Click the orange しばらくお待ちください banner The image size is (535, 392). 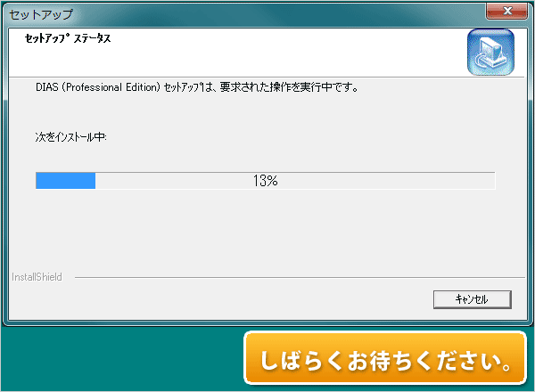(385, 358)
